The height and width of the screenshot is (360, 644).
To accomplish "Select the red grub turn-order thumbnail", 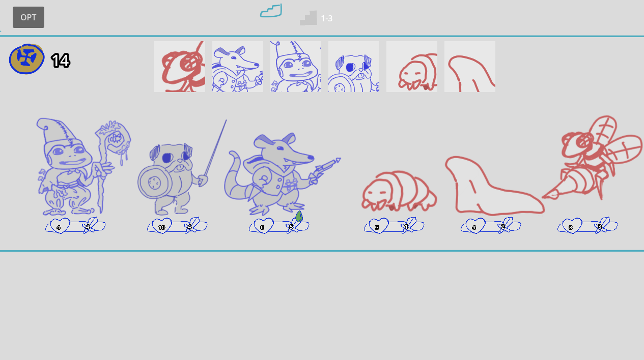I will pyautogui.click(x=412, y=67).
